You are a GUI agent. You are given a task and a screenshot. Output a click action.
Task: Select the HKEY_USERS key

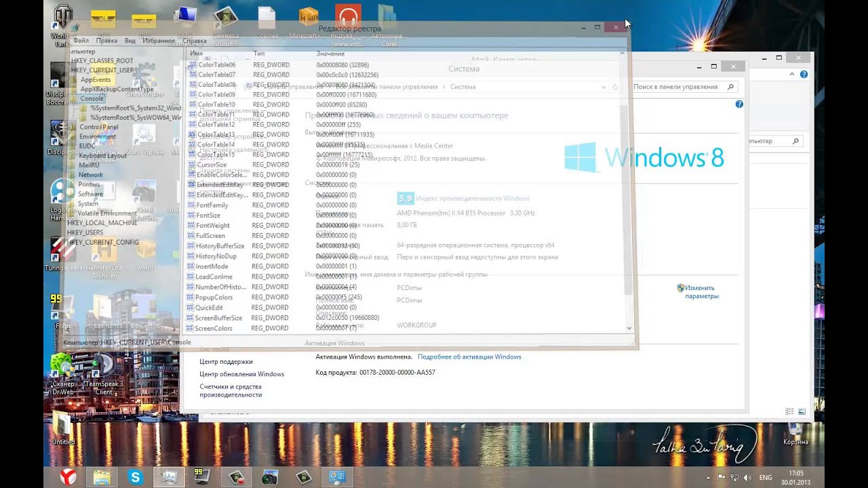[85, 232]
